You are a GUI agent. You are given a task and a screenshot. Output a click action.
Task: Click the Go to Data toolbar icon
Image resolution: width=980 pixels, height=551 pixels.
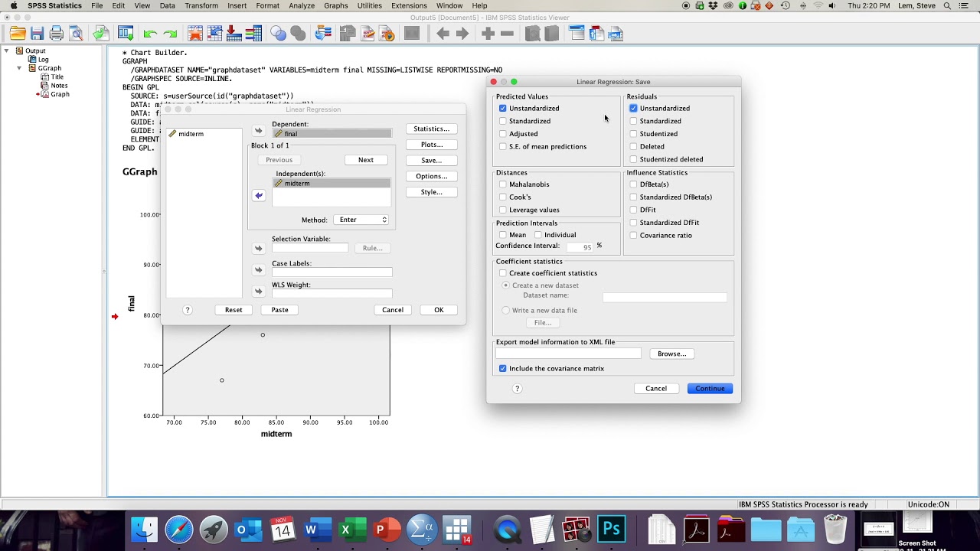tap(195, 34)
